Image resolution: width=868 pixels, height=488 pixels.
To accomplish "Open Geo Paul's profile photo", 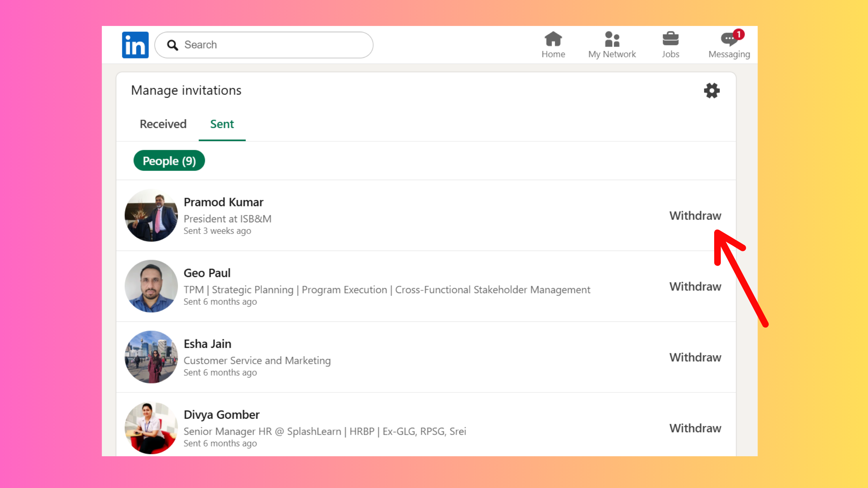I will 151,286.
